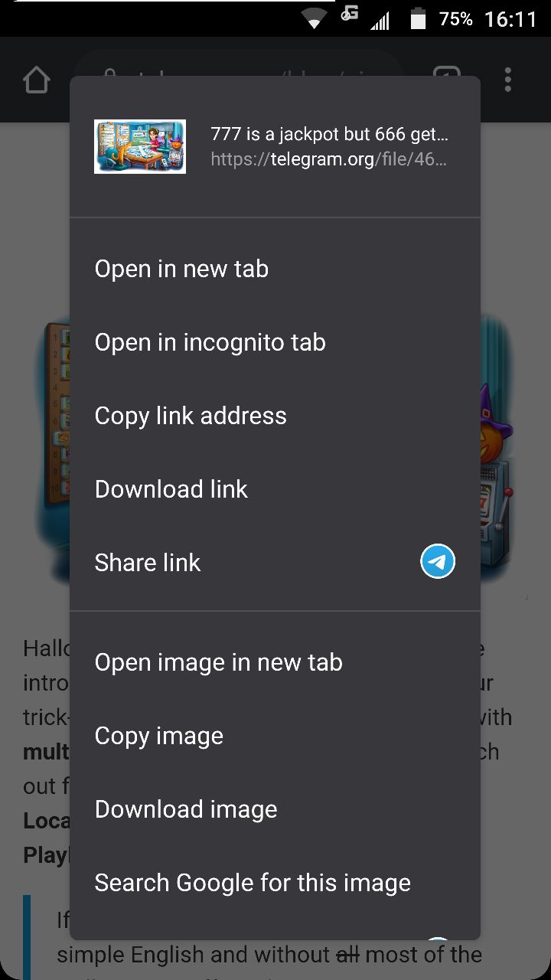Tap the 16:11 clock in status bar

[510, 19]
